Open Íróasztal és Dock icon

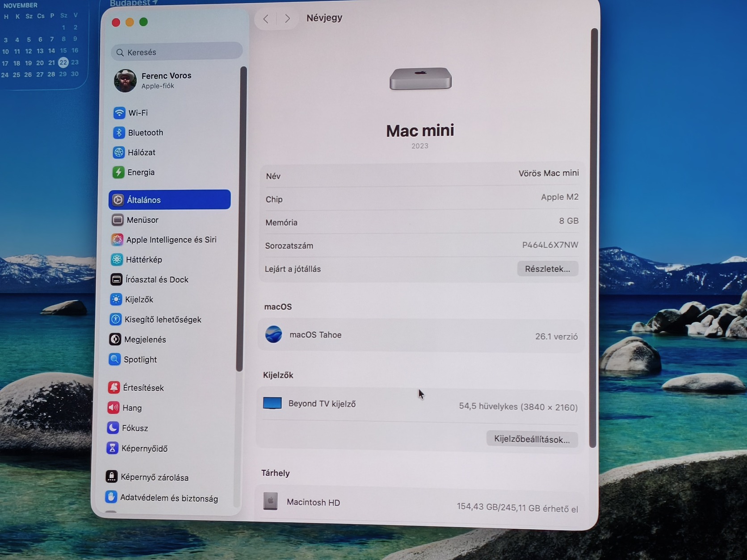[x=116, y=279]
